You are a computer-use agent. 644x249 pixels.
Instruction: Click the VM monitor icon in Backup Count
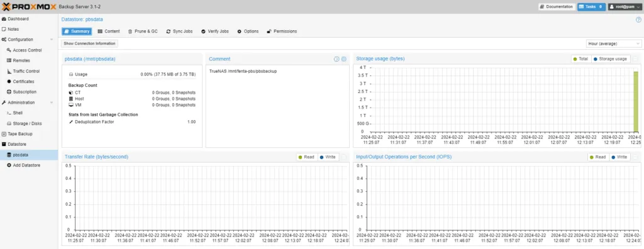coord(70,105)
